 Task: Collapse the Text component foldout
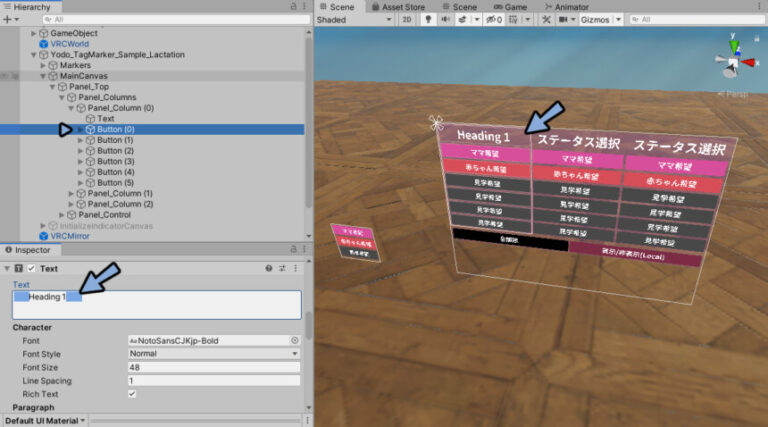pos(7,268)
